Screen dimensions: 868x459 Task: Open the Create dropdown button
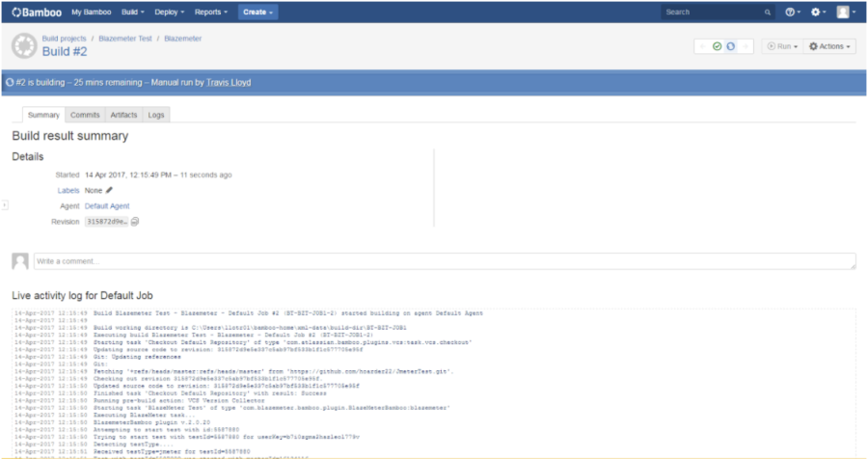(257, 13)
